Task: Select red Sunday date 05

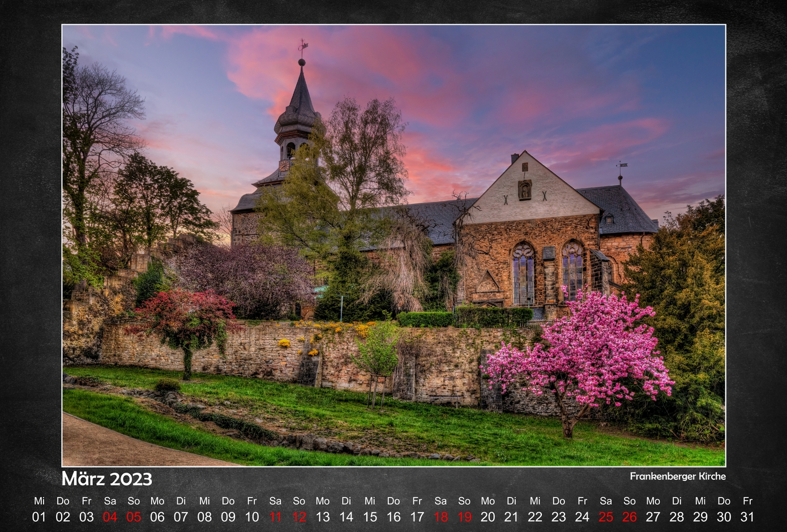Action: [x=134, y=517]
